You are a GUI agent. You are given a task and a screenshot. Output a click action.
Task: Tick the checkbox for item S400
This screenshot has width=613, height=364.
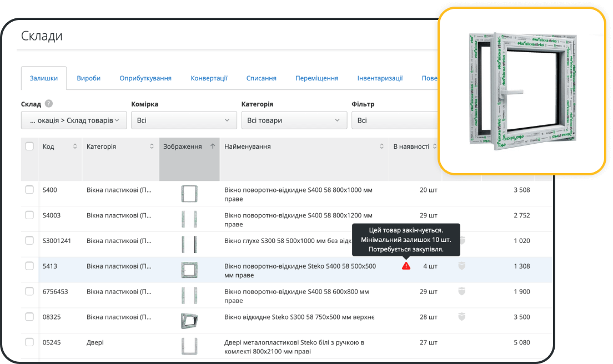[x=29, y=190]
